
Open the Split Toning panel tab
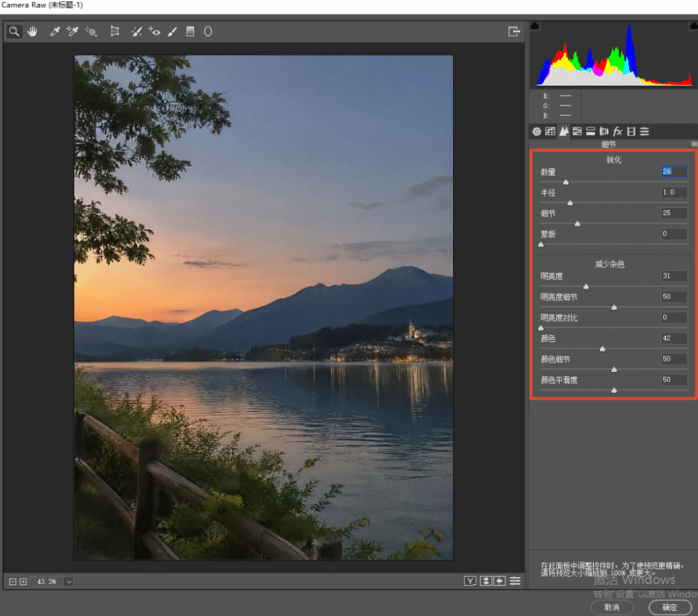591,132
